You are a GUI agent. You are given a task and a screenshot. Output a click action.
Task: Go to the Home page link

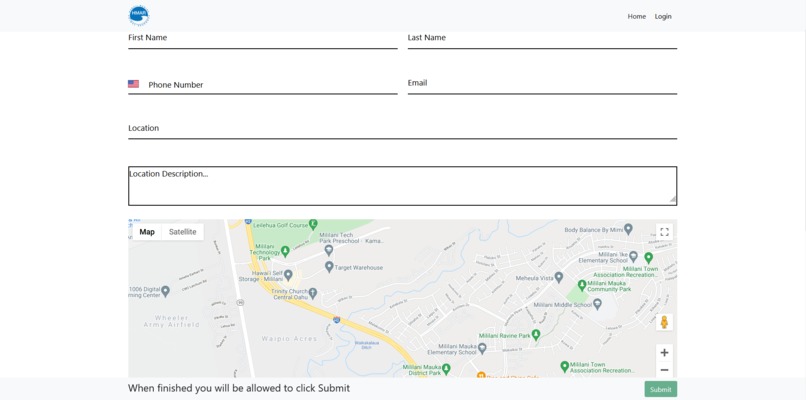point(636,16)
